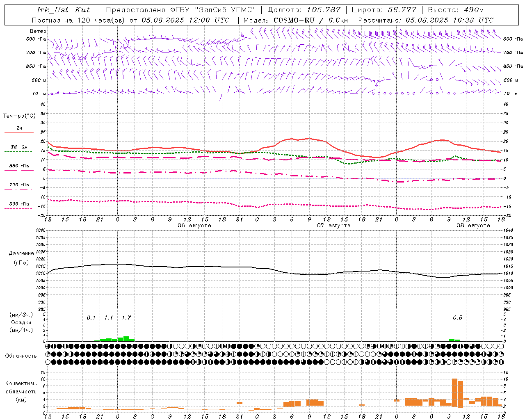The image size is (525, 420).
Task: Click the forecast start 05.08.2025 12:00 UTC
Action: pos(185,20)
